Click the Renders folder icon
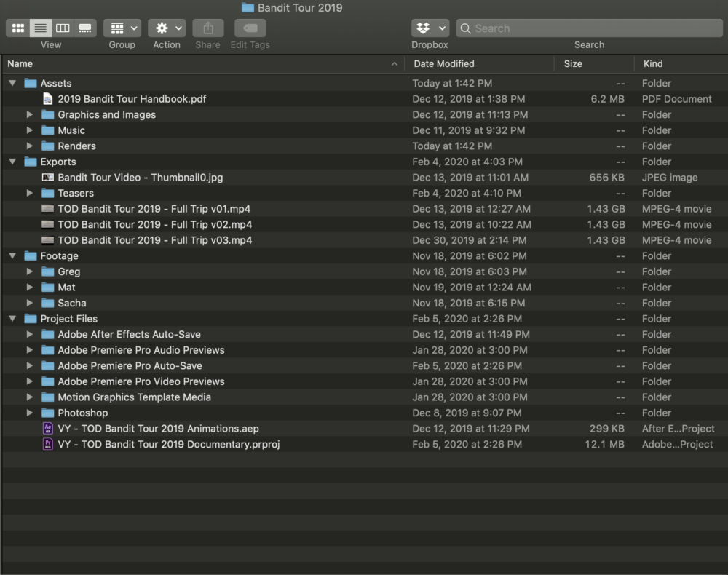 pyautogui.click(x=47, y=146)
